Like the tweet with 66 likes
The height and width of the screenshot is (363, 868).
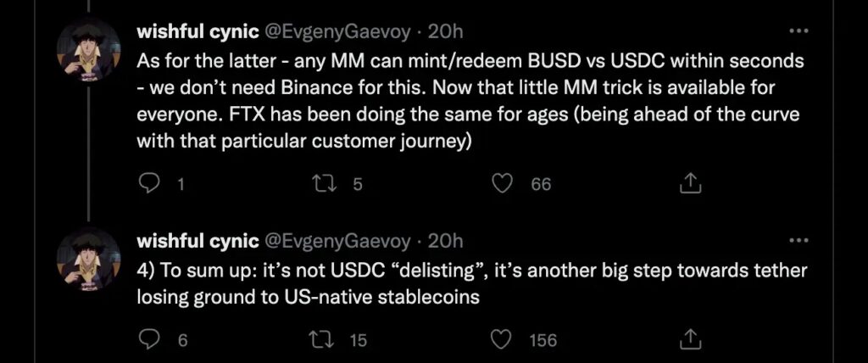[x=503, y=183]
